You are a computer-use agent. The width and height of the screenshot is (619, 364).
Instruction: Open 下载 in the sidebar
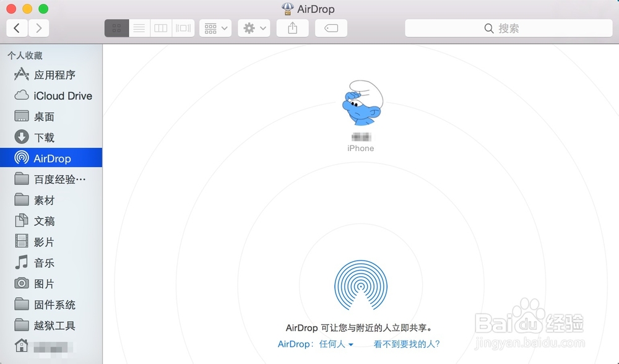point(51,137)
